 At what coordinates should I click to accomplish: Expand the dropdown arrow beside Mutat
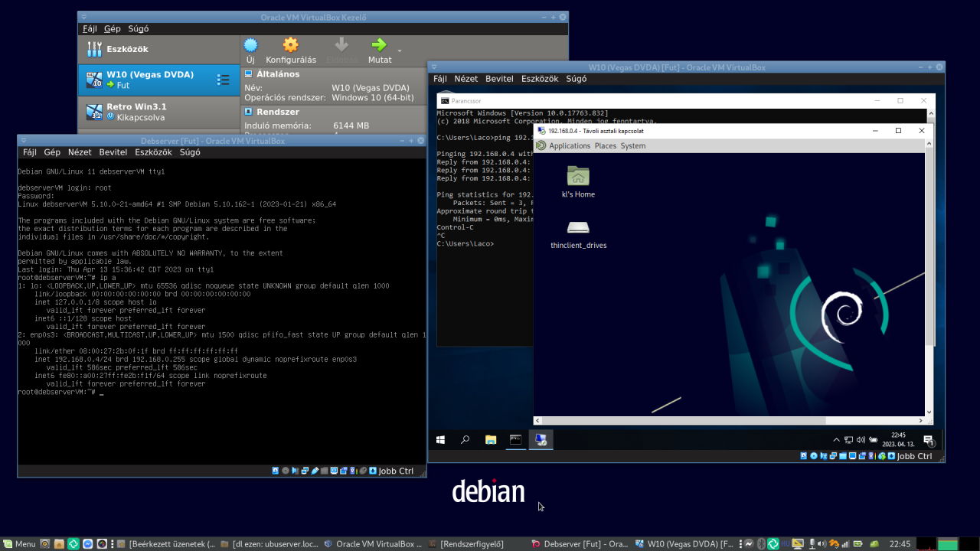tap(399, 51)
